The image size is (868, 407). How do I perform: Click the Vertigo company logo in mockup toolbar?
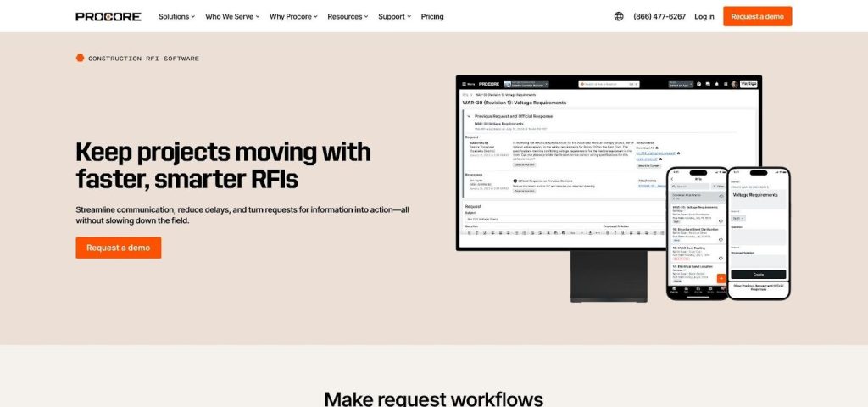748,84
